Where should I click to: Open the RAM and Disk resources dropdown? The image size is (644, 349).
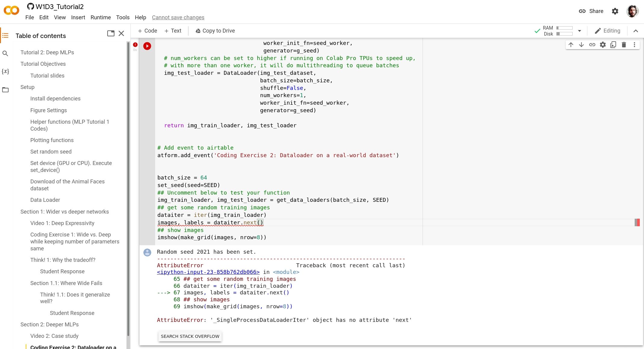pyautogui.click(x=579, y=31)
